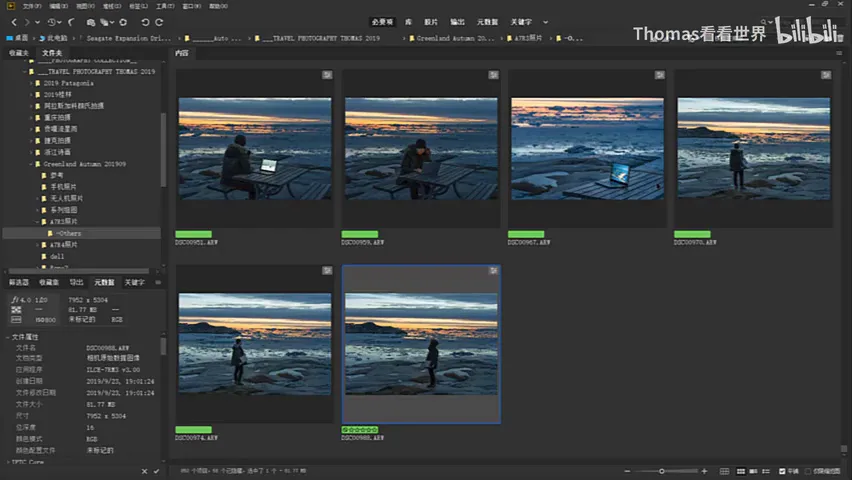Collapse the 文件属性 section
The width and height of the screenshot is (852, 480).
coord(8,338)
